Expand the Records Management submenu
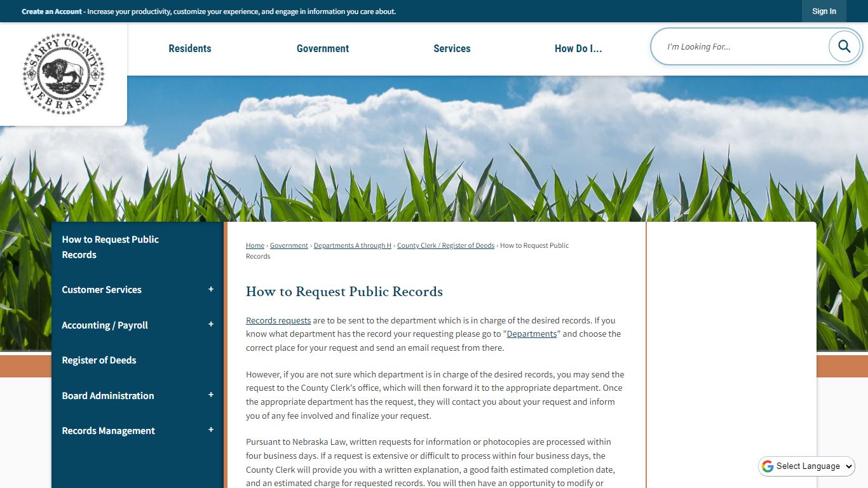 point(211,430)
